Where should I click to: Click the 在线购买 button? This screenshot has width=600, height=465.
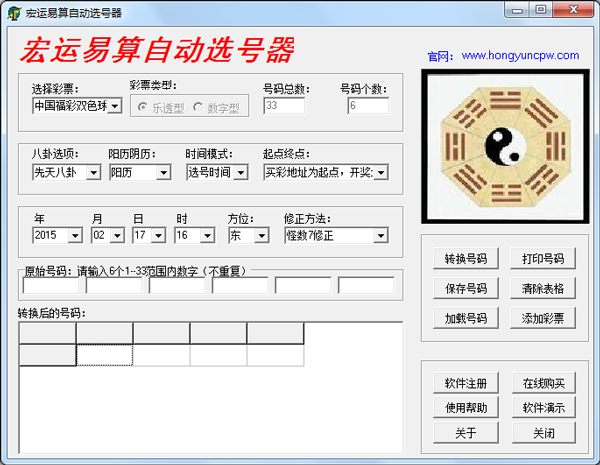click(x=544, y=383)
